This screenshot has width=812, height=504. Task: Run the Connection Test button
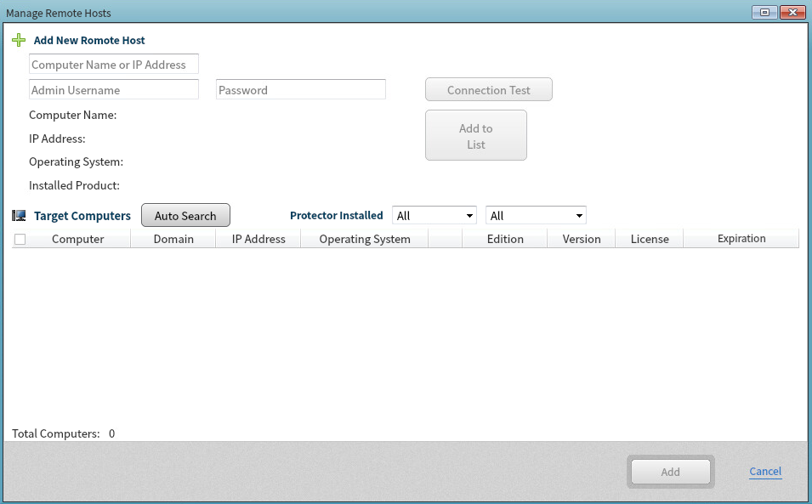pyautogui.click(x=489, y=90)
